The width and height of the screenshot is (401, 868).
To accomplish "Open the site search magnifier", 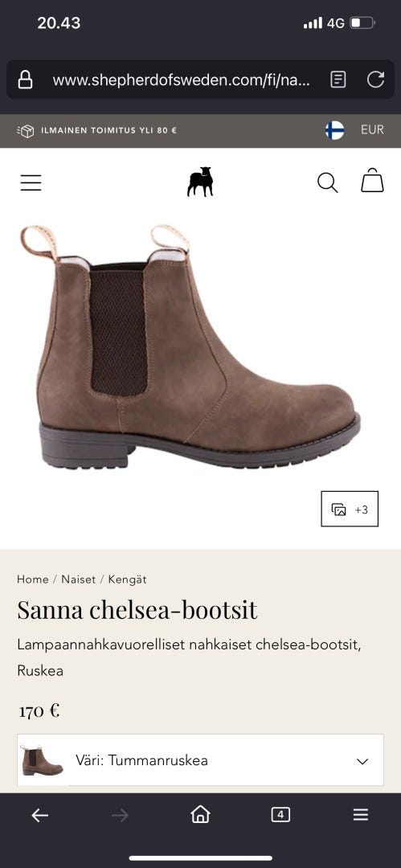I will pos(327,182).
